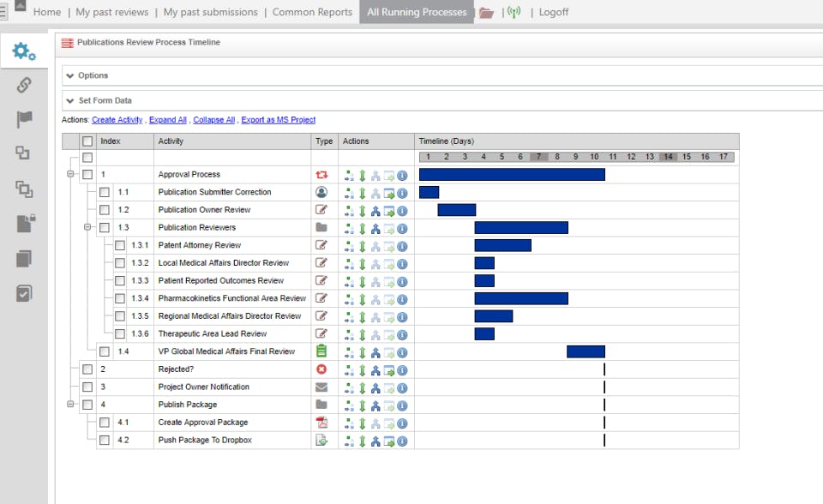Open the process settings gears sidebar icon
The width and height of the screenshot is (823, 504).
24,51
